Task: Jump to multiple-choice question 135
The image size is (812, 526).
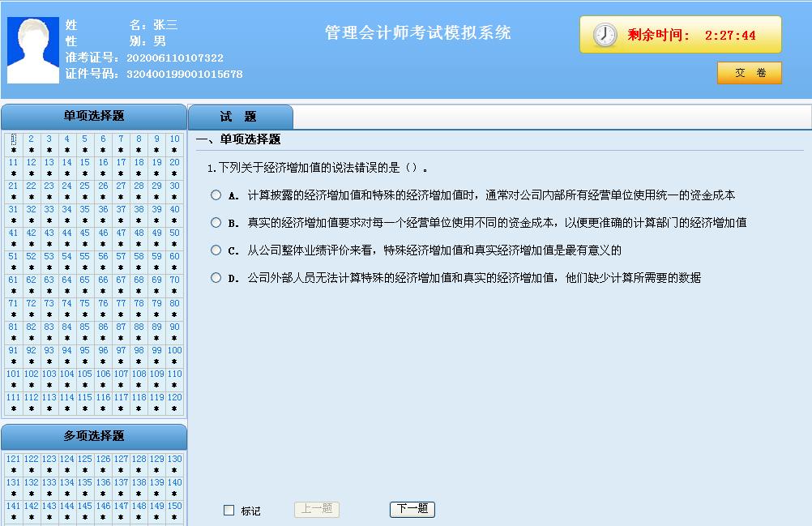Action: point(85,482)
